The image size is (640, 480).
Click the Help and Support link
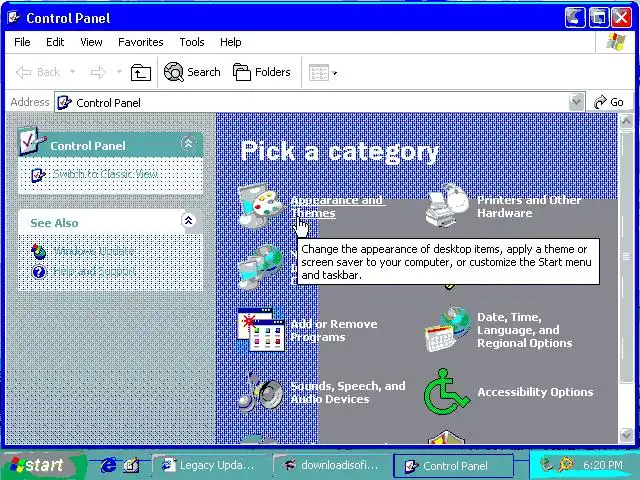(94, 271)
